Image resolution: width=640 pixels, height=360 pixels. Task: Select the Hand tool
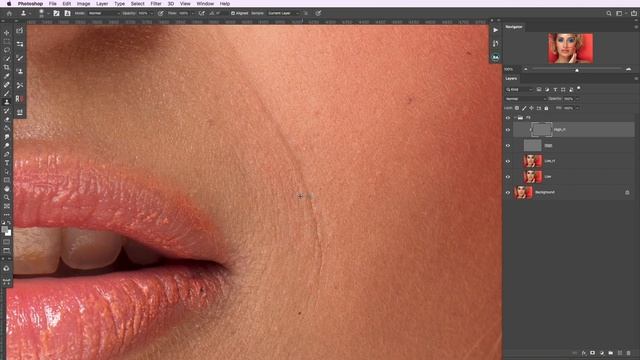[7, 189]
